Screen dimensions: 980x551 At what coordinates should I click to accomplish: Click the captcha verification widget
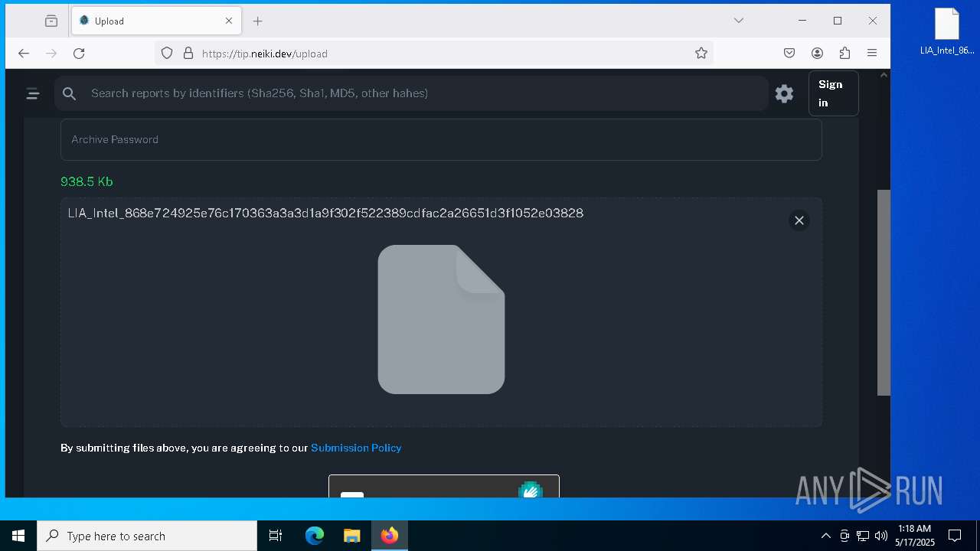(x=444, y=486)
